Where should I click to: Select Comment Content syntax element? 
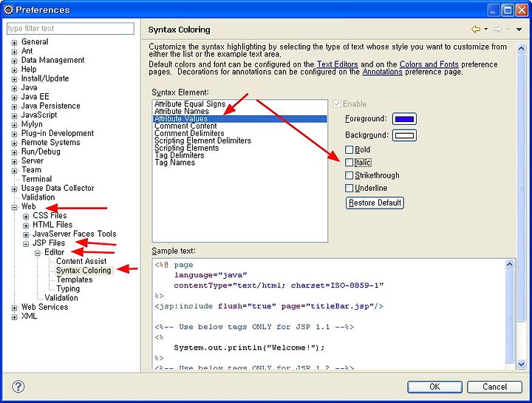(x=185, y=126)
